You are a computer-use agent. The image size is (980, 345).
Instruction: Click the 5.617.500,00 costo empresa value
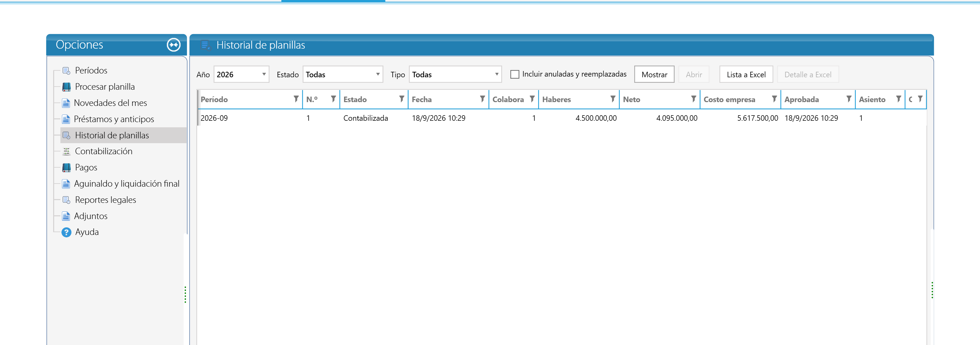click(757, 118)
